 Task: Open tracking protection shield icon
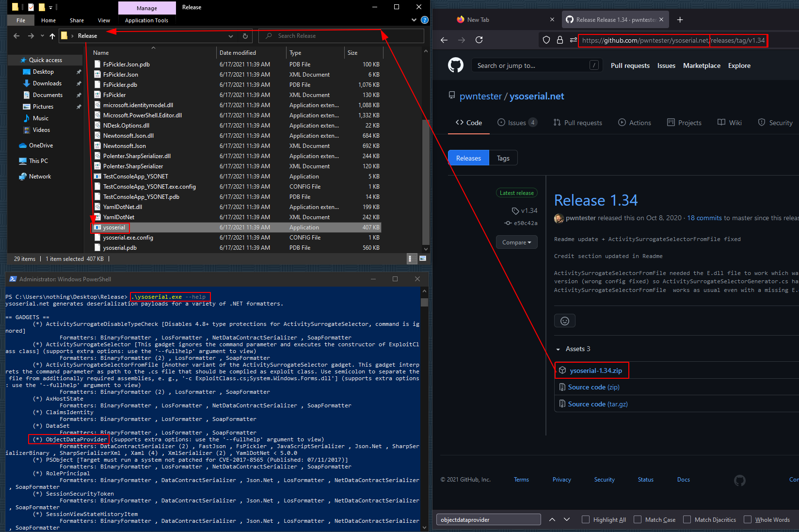pos(546,40)
